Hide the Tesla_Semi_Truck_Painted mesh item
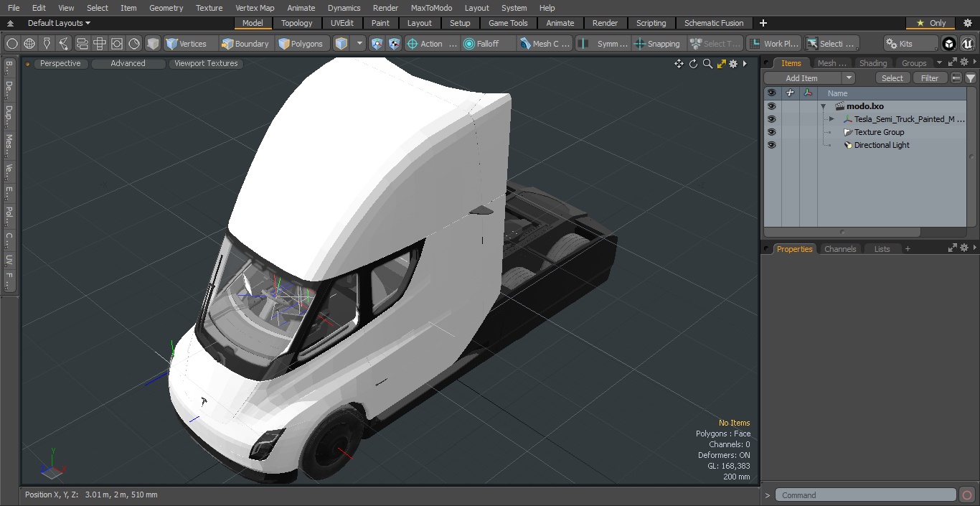Viewport: 980px width, 506px height. pos(771,119)
